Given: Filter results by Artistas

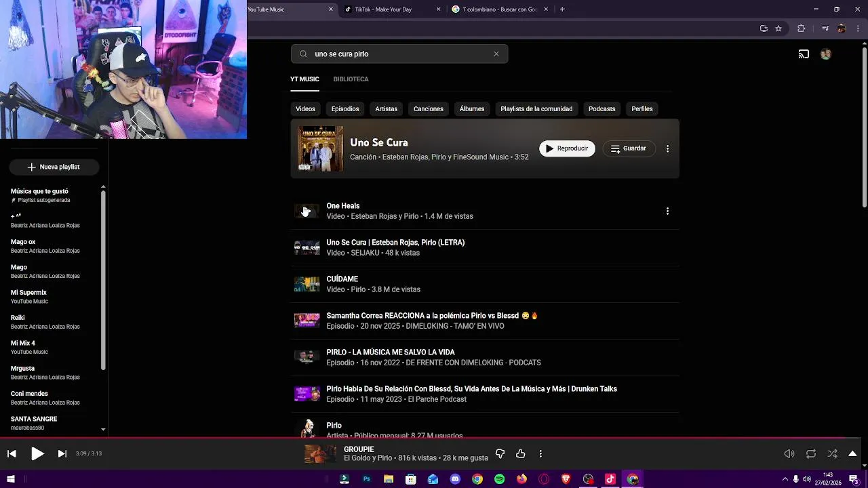Looking at the screenshot, I should click(x=387, y=108).
